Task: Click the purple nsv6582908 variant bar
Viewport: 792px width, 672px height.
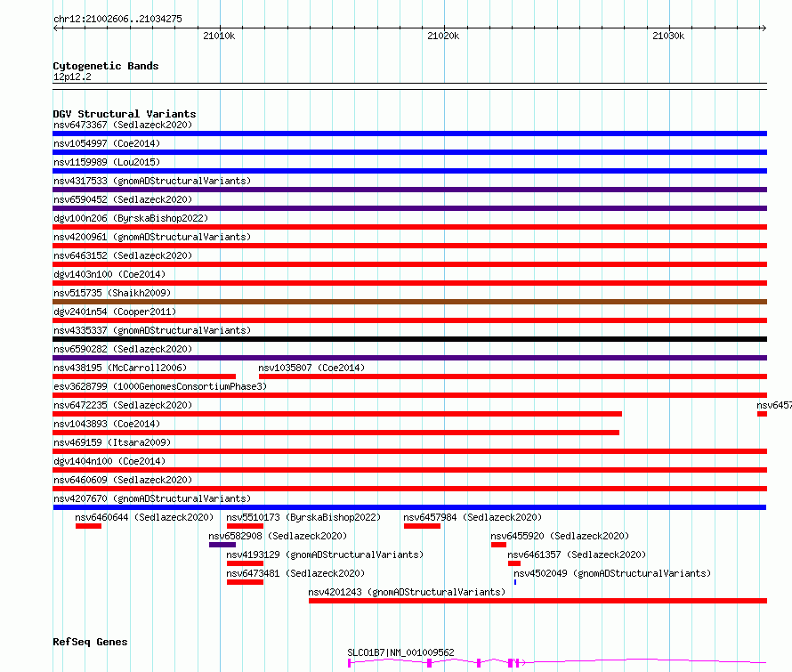Action: [222, 545]
